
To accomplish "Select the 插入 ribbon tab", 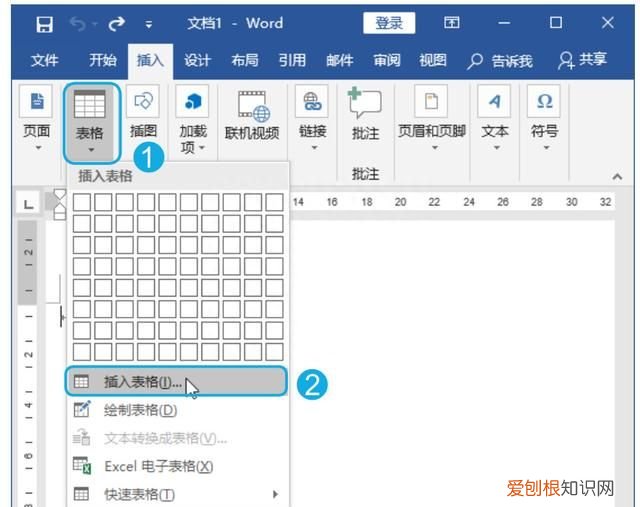I will (150, 61).
